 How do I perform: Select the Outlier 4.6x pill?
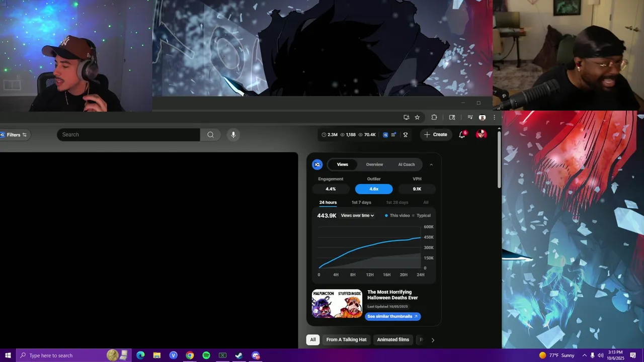point(374,189)
